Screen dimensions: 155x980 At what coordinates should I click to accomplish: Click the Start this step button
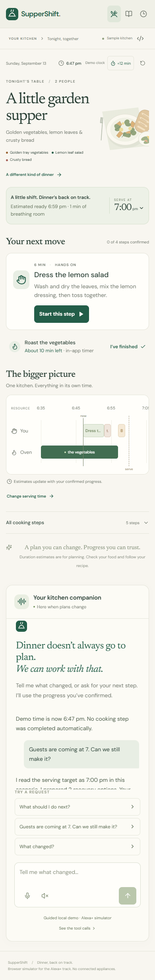click(62, 314)
